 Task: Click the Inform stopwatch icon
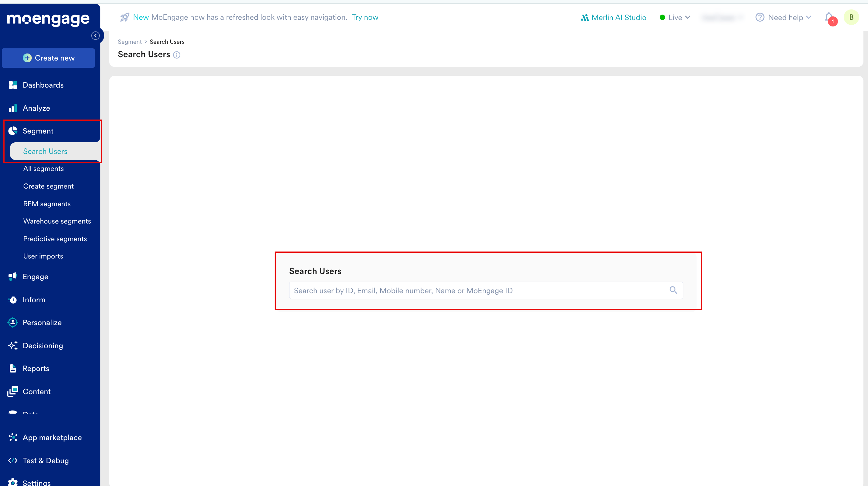click(x=13, y=300)
